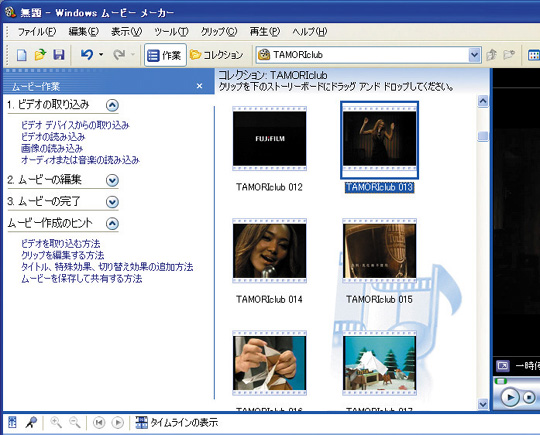
Task: Open the ツール menu
Action: pyautogui.click(x=171, y=32)
